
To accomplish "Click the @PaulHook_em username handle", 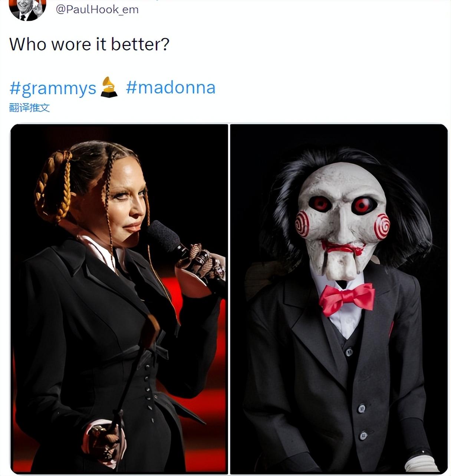I will point(97,9).
